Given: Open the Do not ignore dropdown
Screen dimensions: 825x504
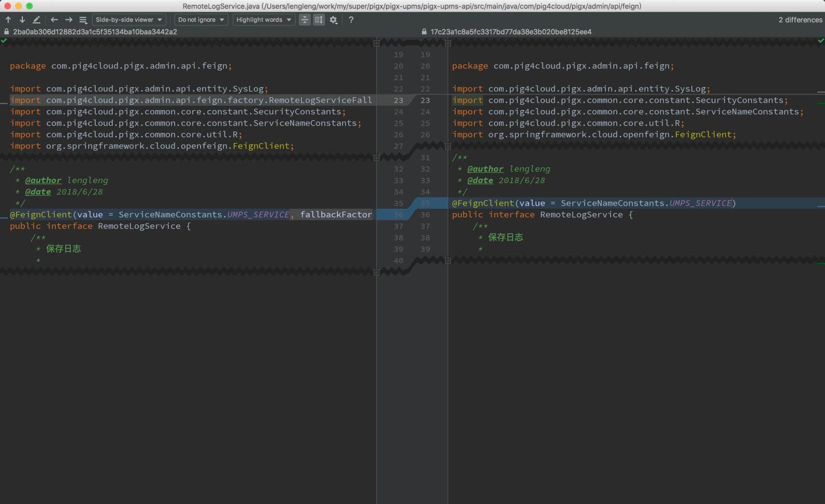Looking at the screenshot, I should click(201, 20).
